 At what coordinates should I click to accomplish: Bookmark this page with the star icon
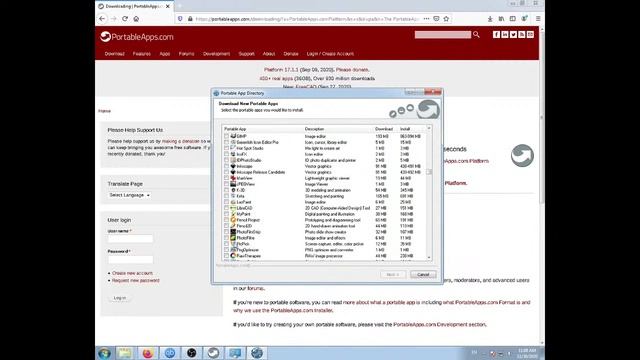(446, 19)
